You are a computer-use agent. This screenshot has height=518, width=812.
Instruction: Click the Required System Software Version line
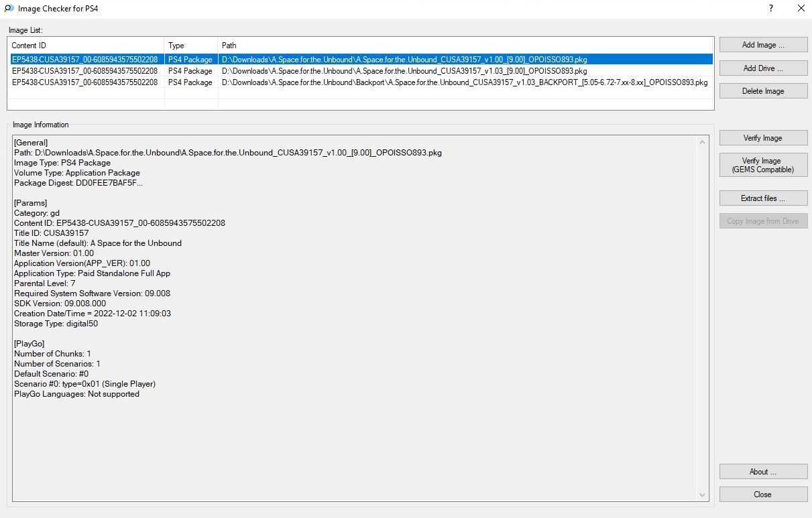click(x=92, y=294)
